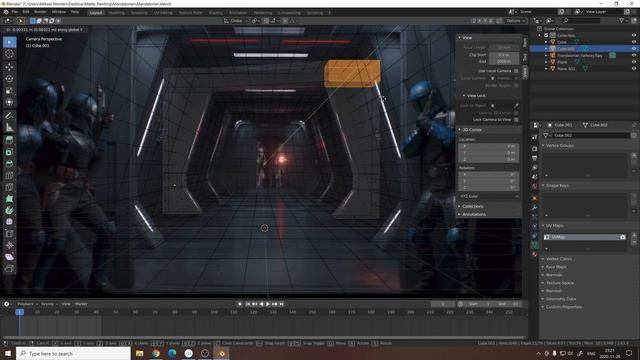This screenshot has width=640, height=360.
Task: Open the timeline Playback menu
Action: coord(27,304)
